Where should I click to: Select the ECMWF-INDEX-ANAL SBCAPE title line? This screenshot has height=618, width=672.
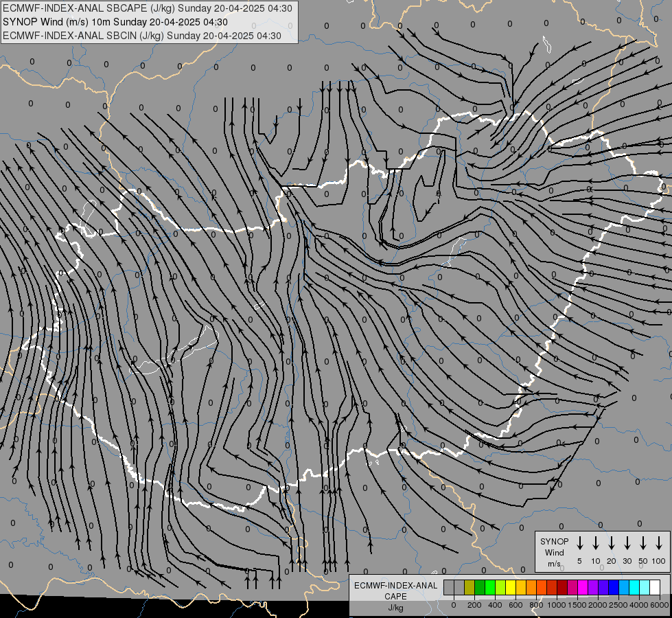[148, 8]
